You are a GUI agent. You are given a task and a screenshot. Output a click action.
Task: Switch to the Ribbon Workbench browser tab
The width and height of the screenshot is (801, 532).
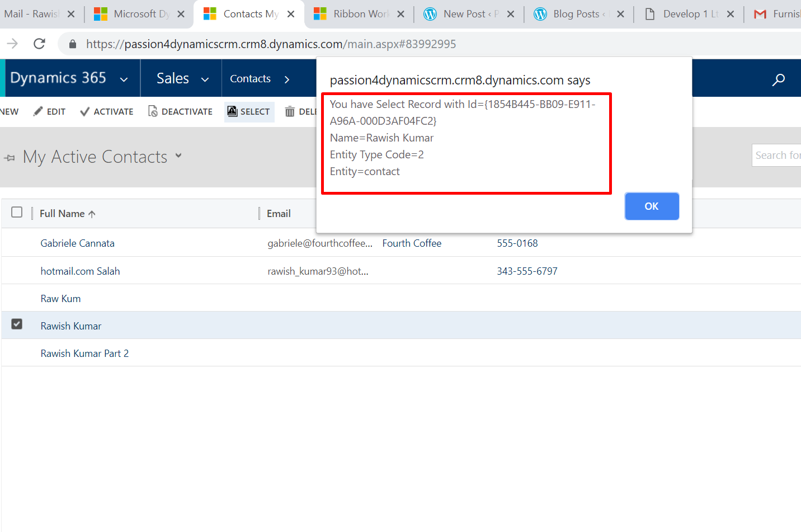(x=358, y=14)
